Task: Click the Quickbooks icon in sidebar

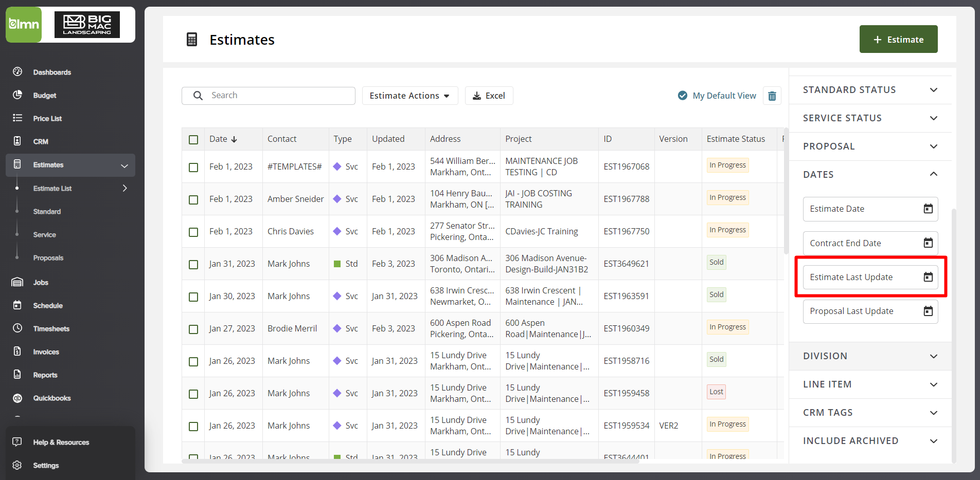Action: [17, 398]
